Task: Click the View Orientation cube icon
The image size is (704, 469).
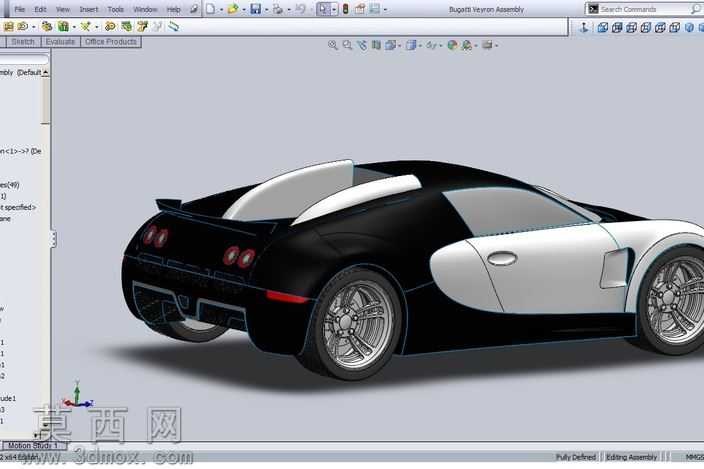Action: [390, 45]
